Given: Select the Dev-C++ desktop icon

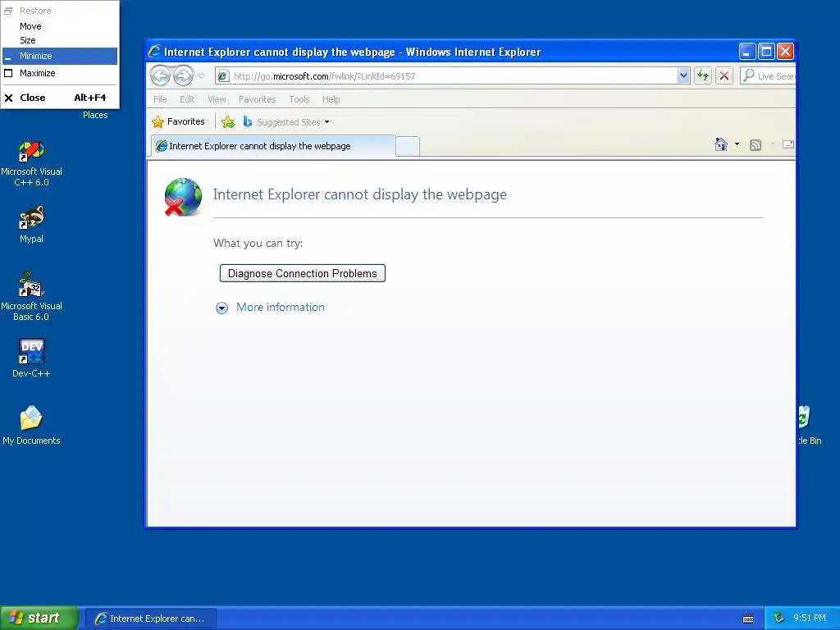Looking at the screenshot, I should pyautogui.click(x=32, y=358).
